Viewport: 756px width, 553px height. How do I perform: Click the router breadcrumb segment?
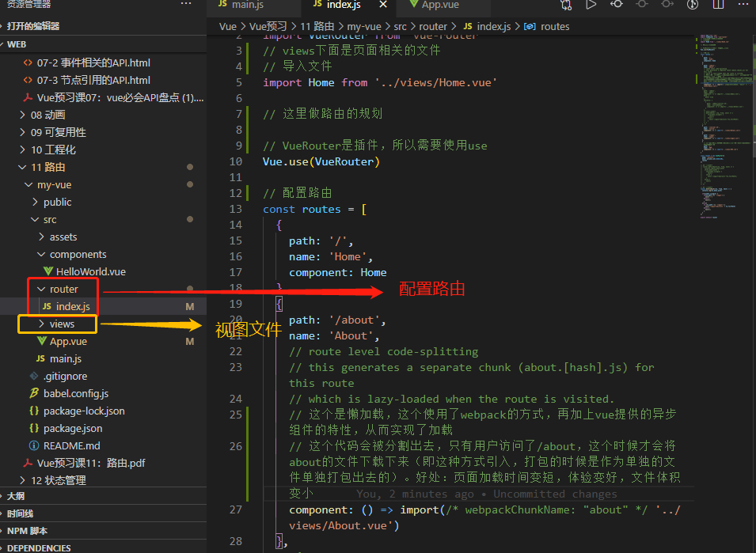[x=433, y=26]
